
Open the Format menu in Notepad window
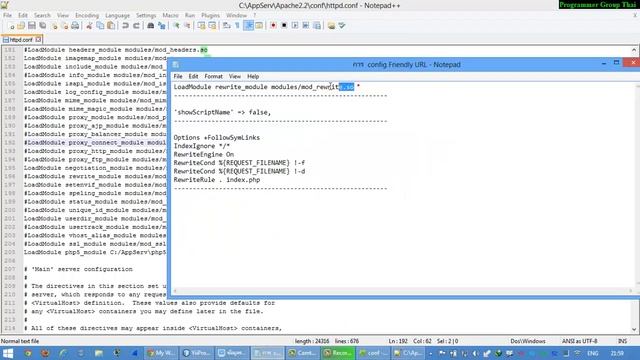[213, 76]
